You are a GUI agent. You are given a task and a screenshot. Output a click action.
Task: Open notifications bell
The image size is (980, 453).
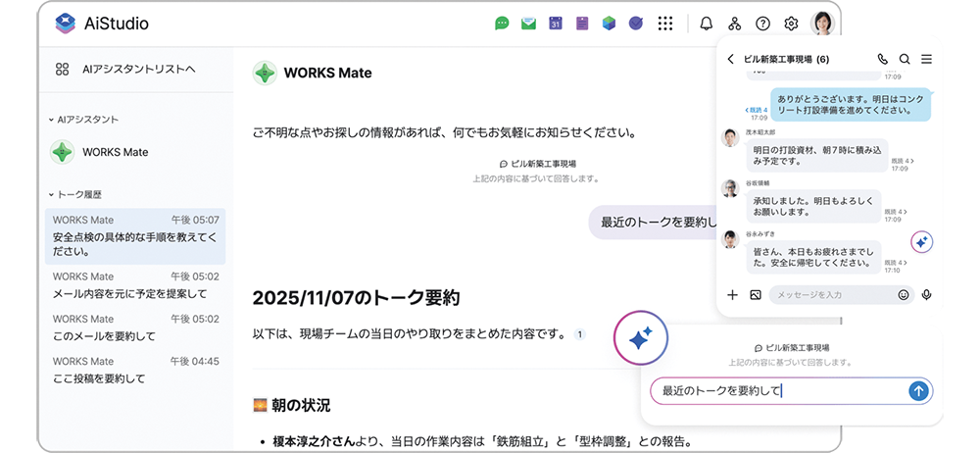click(x=707, y=24)
